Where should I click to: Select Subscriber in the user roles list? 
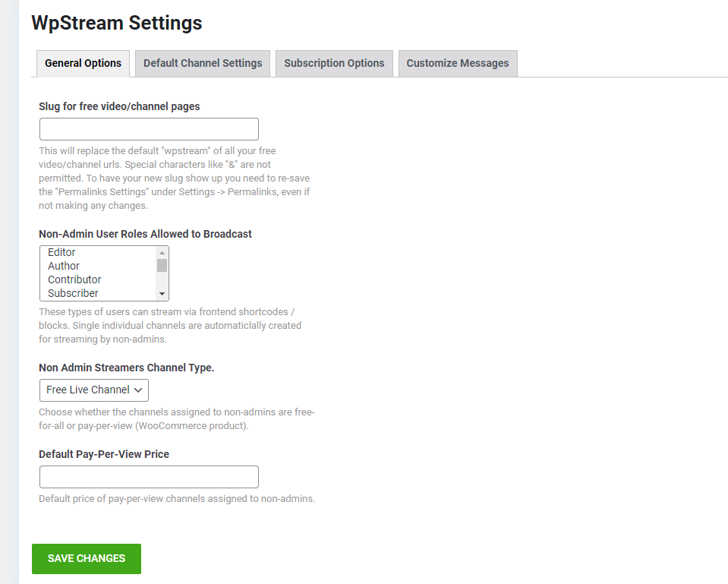tap(99, 294)
